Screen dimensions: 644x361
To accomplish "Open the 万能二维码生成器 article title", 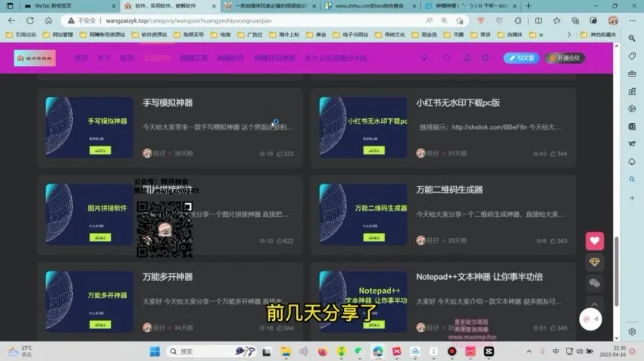I will click(x=449, y=190).
